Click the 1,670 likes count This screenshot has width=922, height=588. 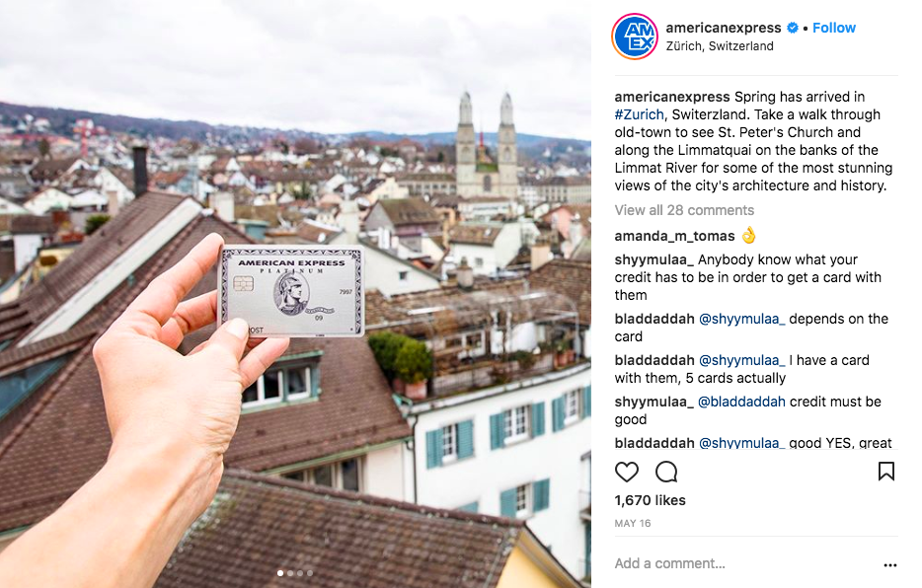tap(650, 500)
